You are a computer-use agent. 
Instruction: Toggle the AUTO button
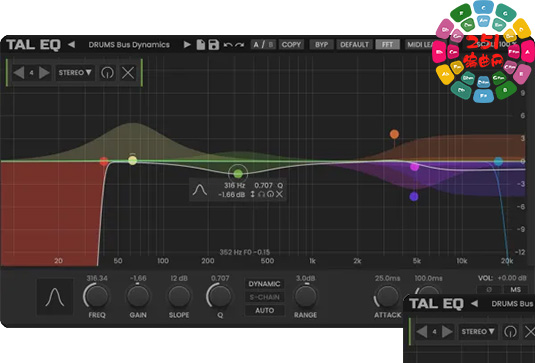[x=264, y=310]
